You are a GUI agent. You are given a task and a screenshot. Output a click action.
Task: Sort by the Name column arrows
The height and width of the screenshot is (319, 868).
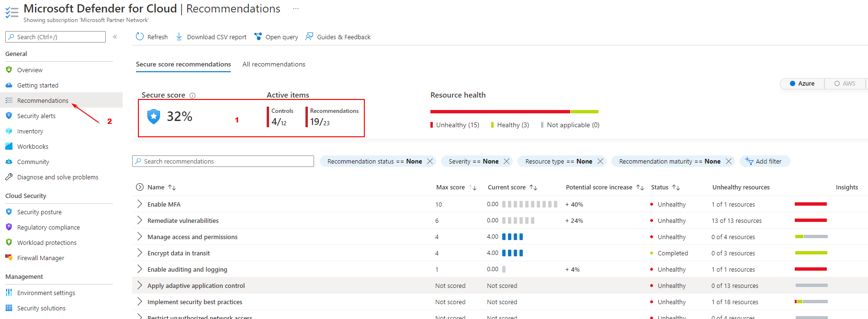(x=172, y=187)
